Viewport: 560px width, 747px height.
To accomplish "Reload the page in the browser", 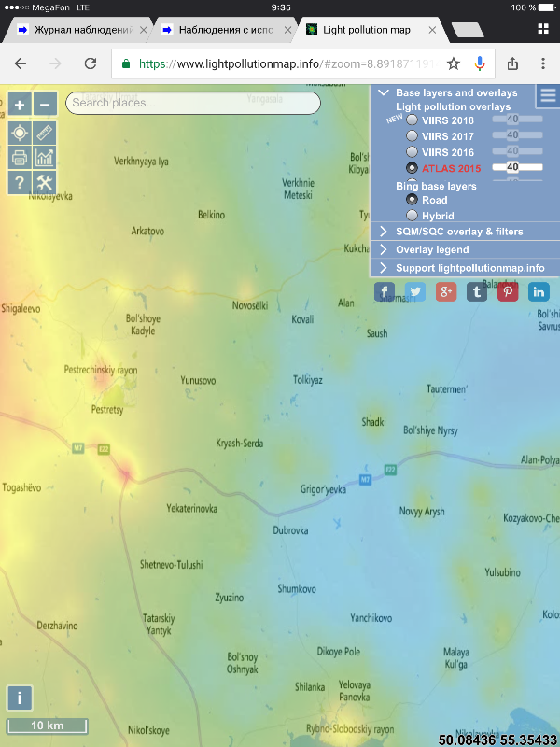I will (x=91, y=63).
